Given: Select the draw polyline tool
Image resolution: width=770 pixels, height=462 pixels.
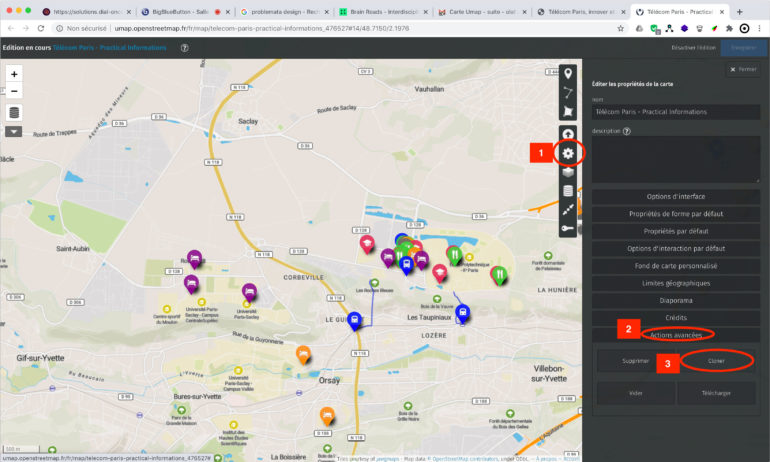Looking at the screenshot, I should click(x=568, y=93).
